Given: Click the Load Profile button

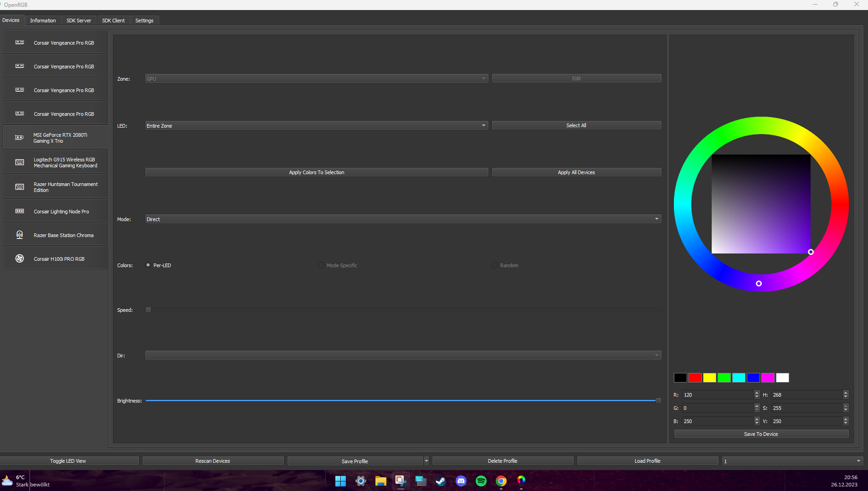Looking at the screenshot, I should point(647,461).
